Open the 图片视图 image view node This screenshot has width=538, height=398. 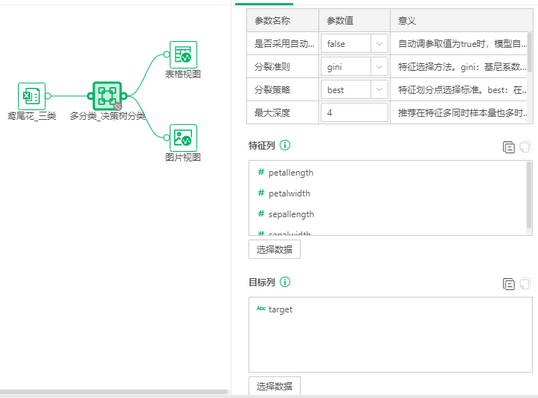183,138
